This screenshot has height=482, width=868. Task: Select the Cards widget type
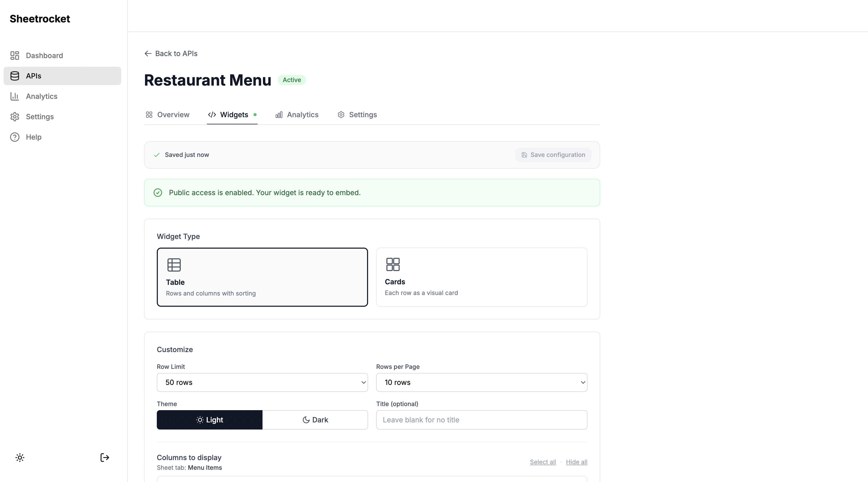click(482, 277)
